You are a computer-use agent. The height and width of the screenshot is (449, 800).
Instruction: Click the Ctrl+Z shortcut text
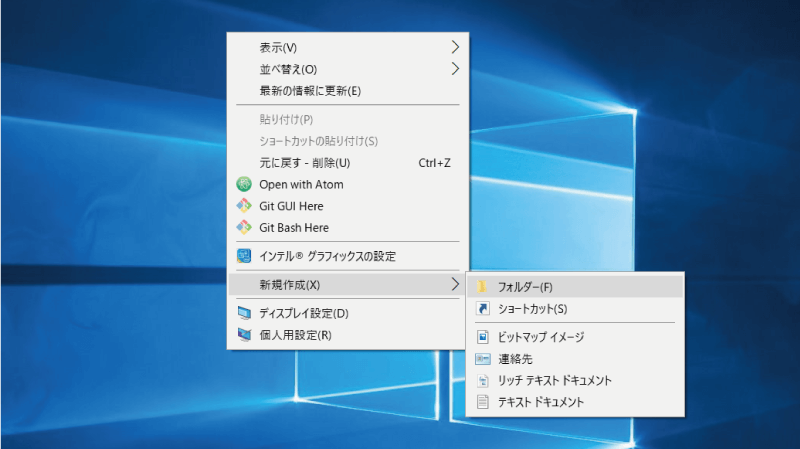(x=434, y=163)
